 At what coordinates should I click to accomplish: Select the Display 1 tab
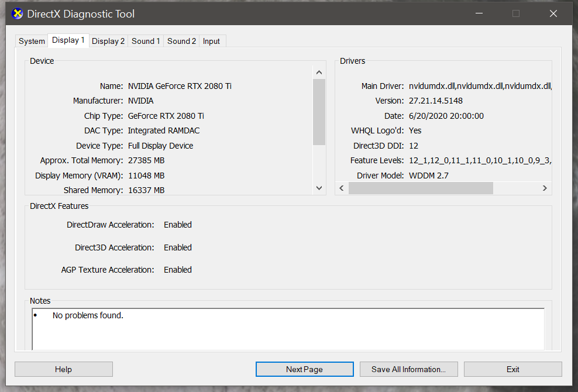click(68, 40)
